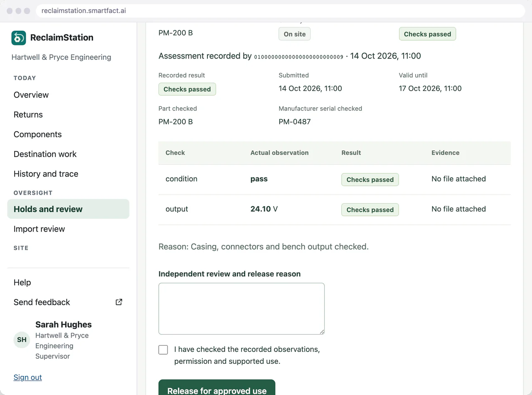Click the 24.10 V observation value
This screenshot has height=395, width=532.
coord(264,209)
